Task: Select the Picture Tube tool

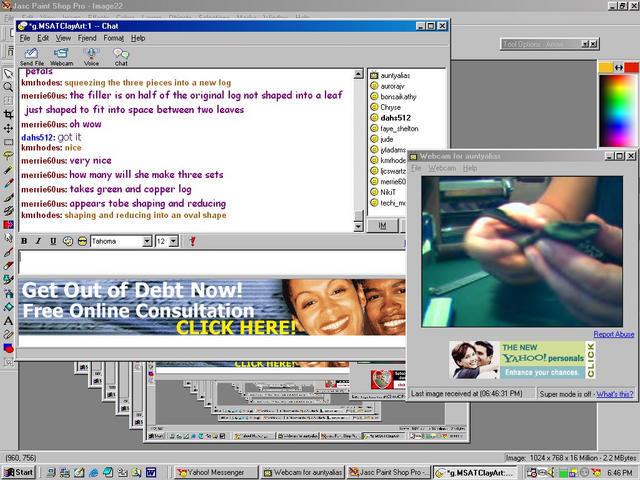Action: 8,280
